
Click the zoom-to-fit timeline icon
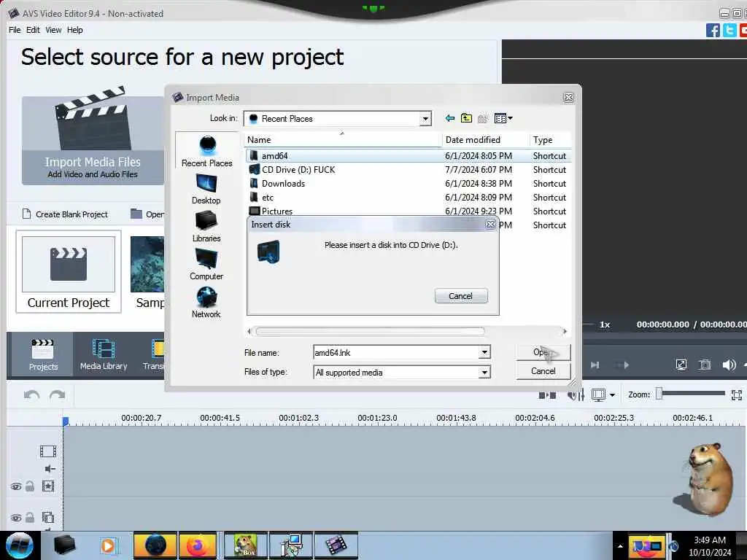point(737,394)
